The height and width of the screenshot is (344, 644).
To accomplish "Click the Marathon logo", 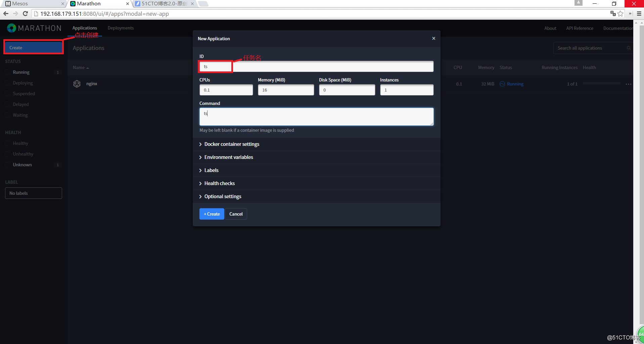I will [34, 28].
